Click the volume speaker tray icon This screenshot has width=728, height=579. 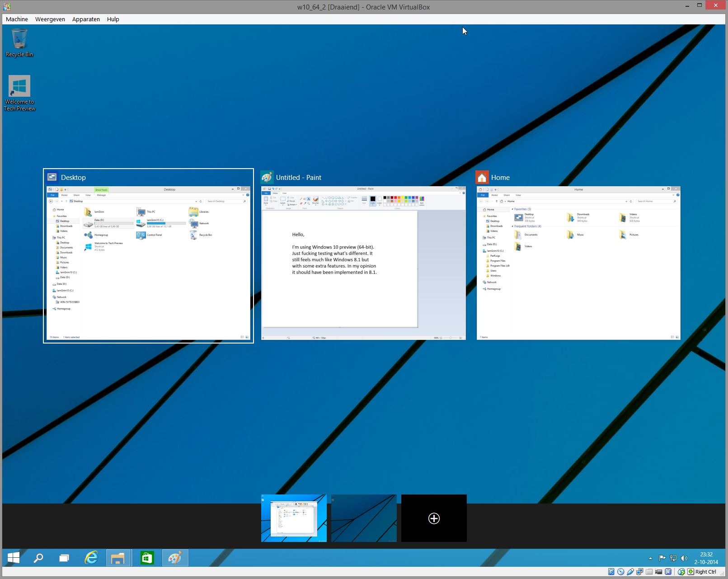coord(684,558)
